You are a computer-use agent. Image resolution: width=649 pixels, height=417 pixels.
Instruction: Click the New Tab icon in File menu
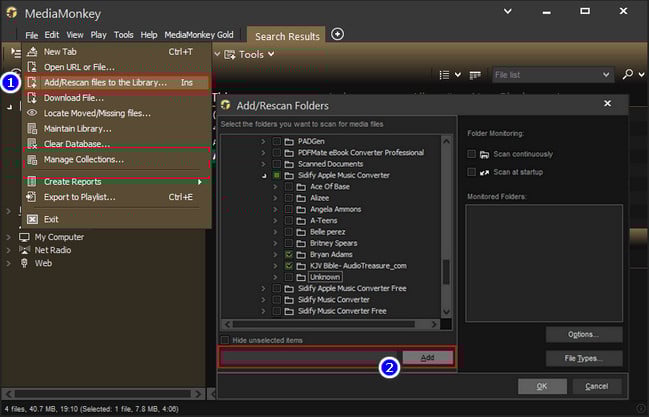[32, 52]
